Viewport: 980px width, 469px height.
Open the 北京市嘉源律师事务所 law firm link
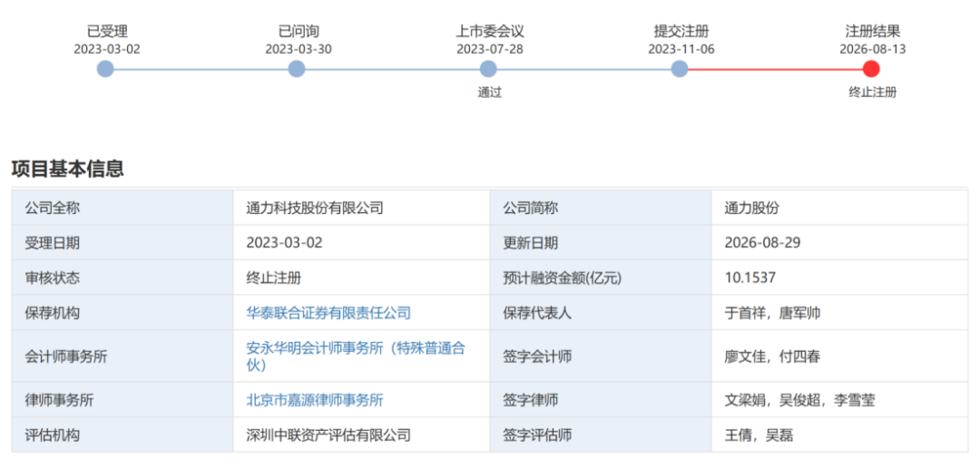[315, 400]
